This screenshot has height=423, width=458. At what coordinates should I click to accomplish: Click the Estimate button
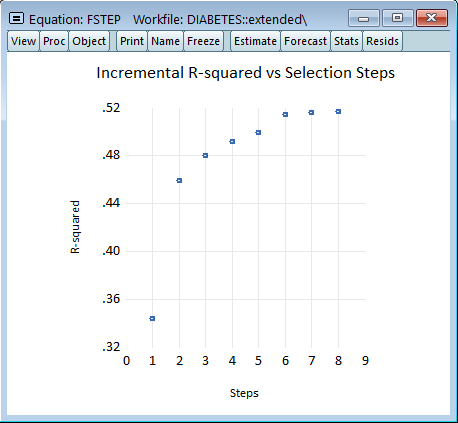click(255, 41)
